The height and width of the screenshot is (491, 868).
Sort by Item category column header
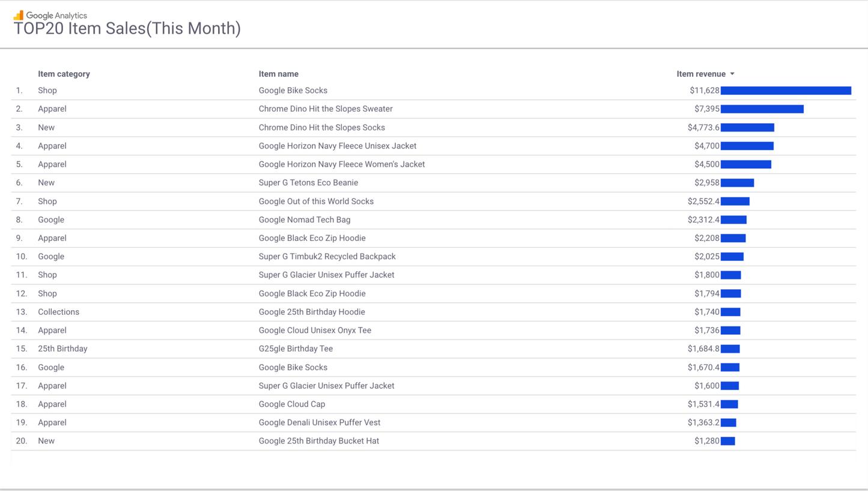(x=64, y=74)
